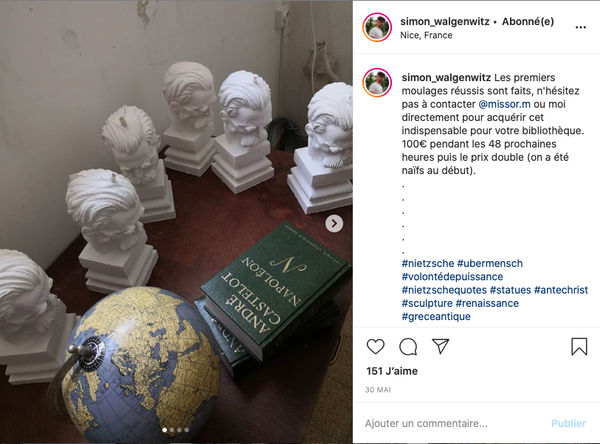Open avatar beside the caption
This screenshot has width=600, height=444.
pyautogui.click(x=377, y=83)
